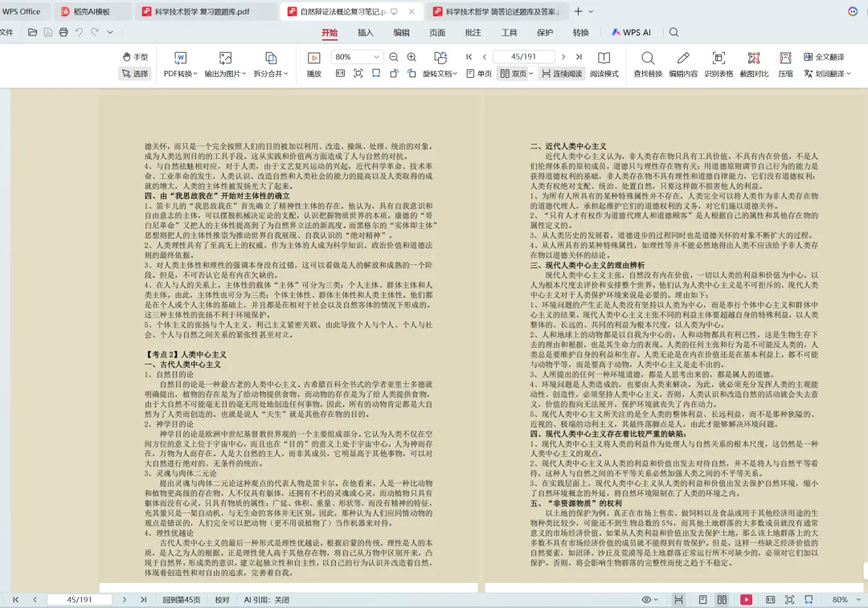Toggle 双页 two-page layout
Screen dimensions: 868x608
(x=513, y=74)
